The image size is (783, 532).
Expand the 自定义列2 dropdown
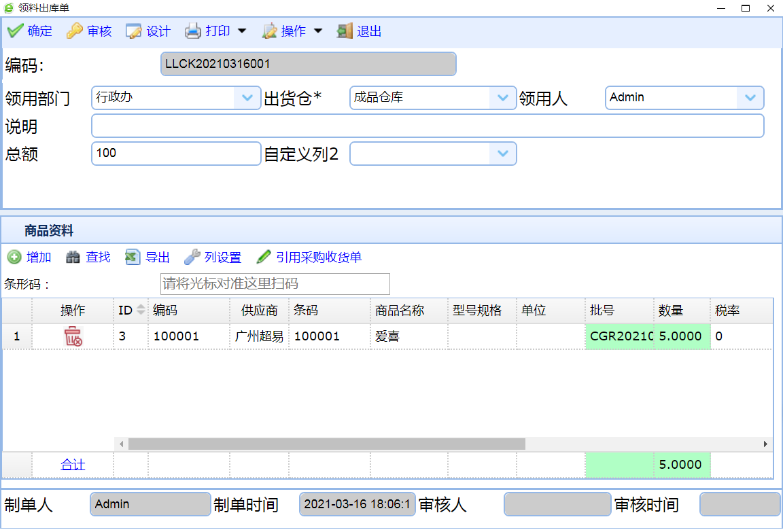tap(502, 154)
